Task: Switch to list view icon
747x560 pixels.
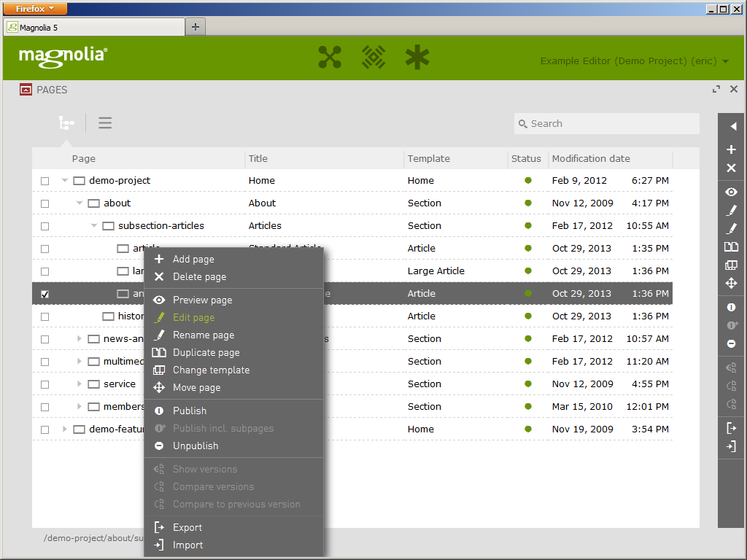Action: tap(105, 122)
